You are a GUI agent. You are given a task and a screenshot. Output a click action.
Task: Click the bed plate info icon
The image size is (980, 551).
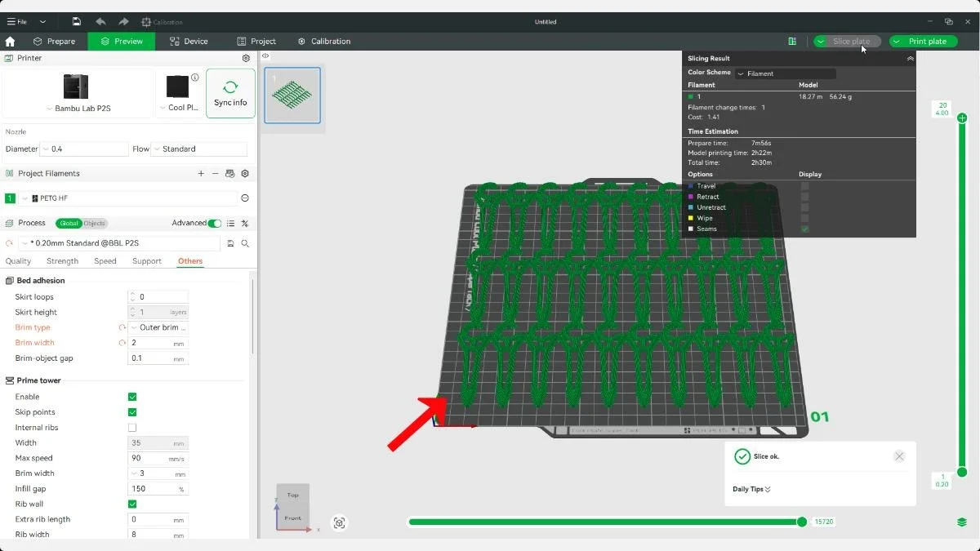click(x=195, y=78)
